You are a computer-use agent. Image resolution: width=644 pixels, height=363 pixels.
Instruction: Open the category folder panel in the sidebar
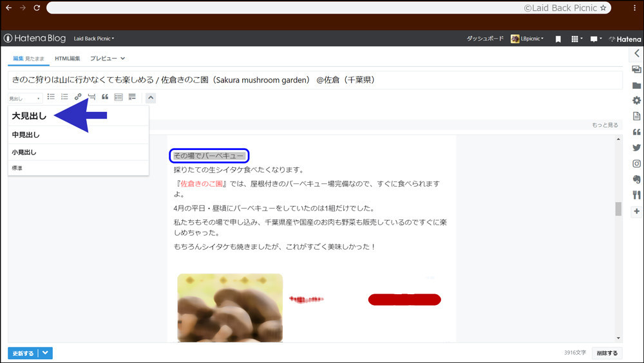click(x=637, y=86)
